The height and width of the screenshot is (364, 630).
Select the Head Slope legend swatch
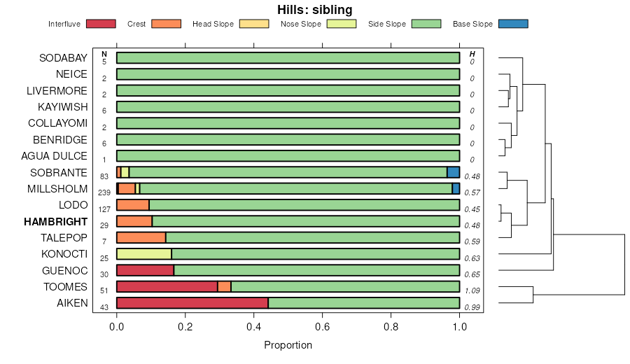pos(254,24)
